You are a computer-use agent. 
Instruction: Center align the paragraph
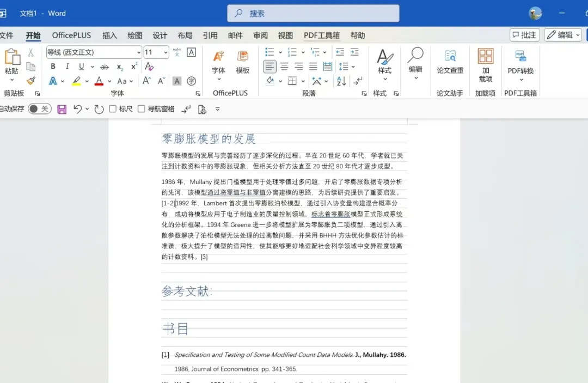click(x=284, y=67)
